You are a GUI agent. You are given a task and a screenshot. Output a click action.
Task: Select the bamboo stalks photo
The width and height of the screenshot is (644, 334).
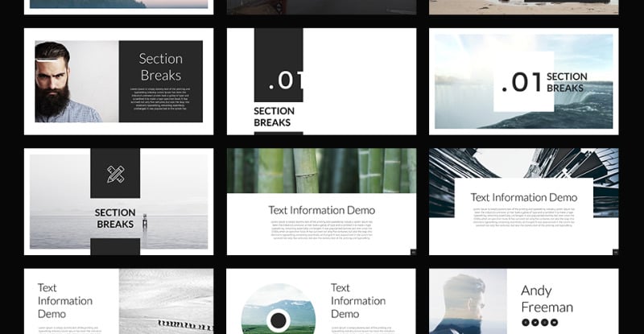321,171
